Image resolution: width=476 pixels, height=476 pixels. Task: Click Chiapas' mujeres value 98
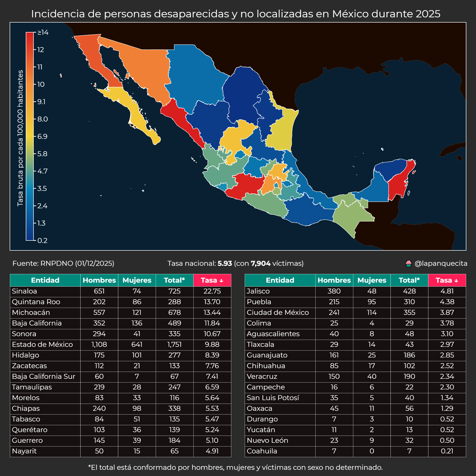(x=137, y=408)
